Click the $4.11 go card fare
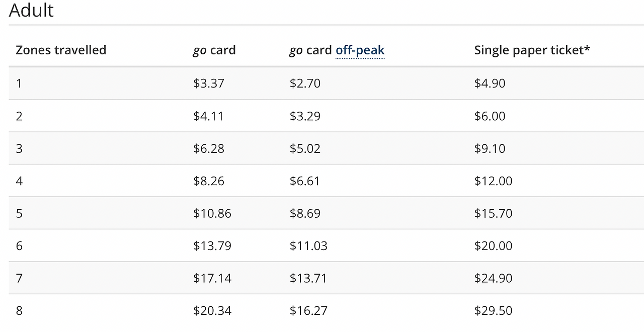644x332 pixels. tap(208, 116)
